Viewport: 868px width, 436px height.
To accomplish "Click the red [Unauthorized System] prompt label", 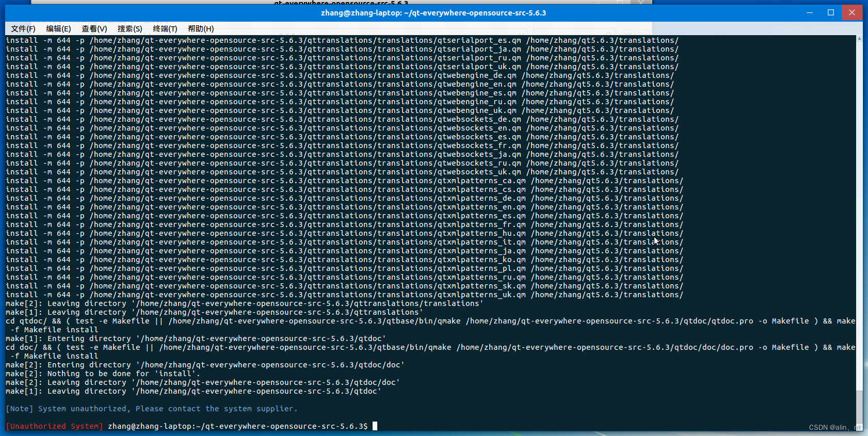I will (54, 426).
